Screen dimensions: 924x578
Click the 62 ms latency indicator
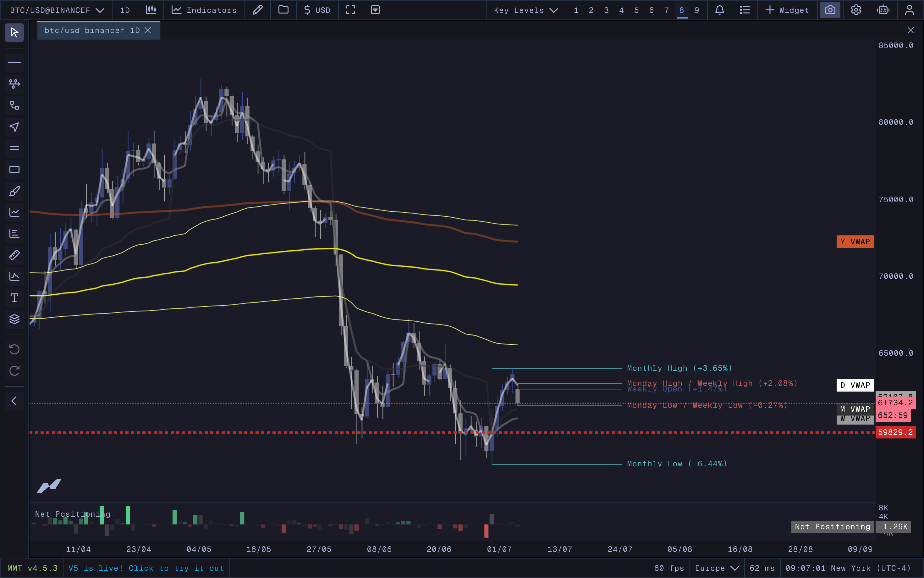pos(762,568)
